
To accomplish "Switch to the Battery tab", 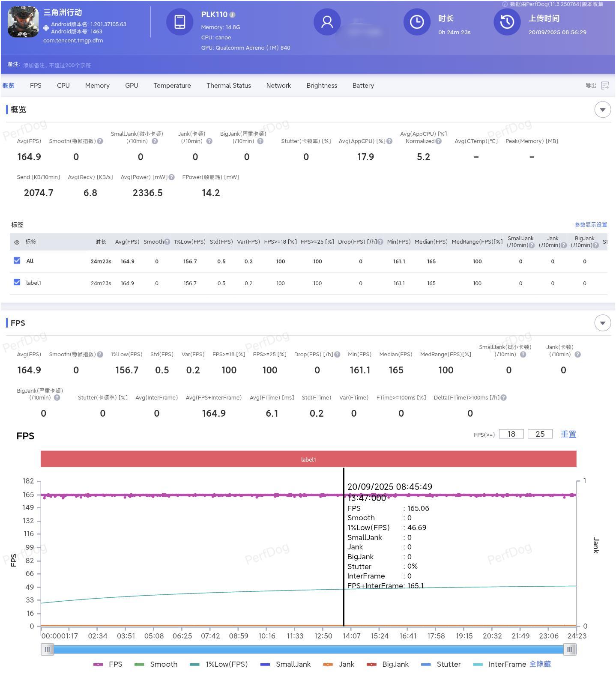I will point(363,86).
